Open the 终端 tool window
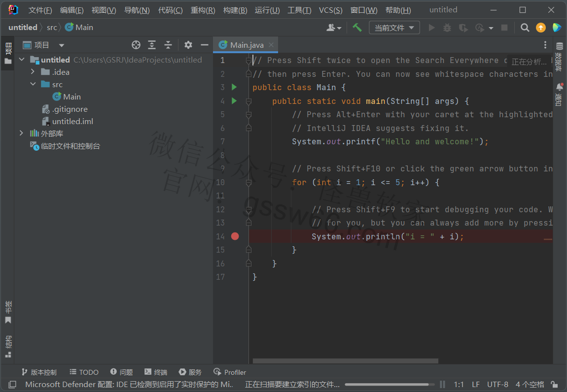 156,372
